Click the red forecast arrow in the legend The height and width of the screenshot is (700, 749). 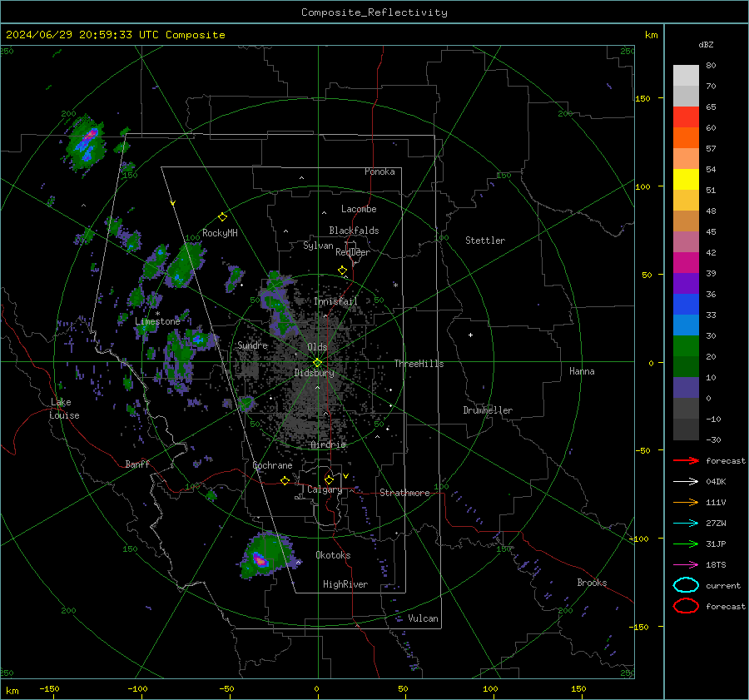pos(686,460)
